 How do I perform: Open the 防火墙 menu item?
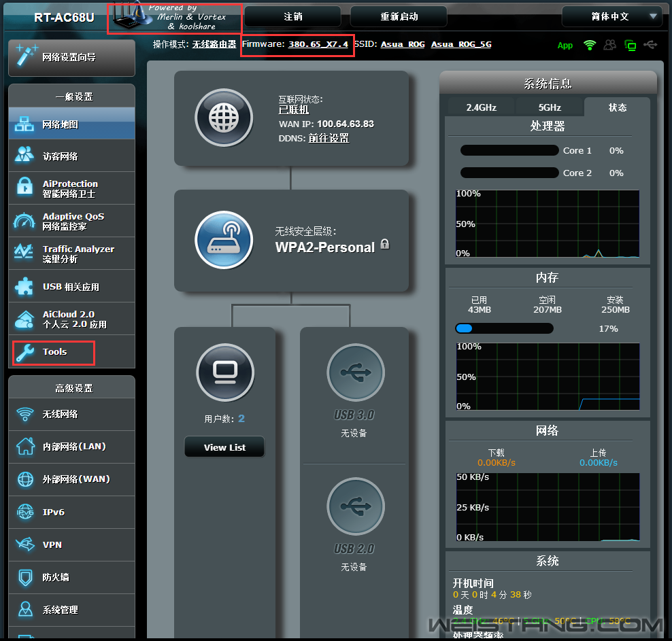tap(71, 577)
